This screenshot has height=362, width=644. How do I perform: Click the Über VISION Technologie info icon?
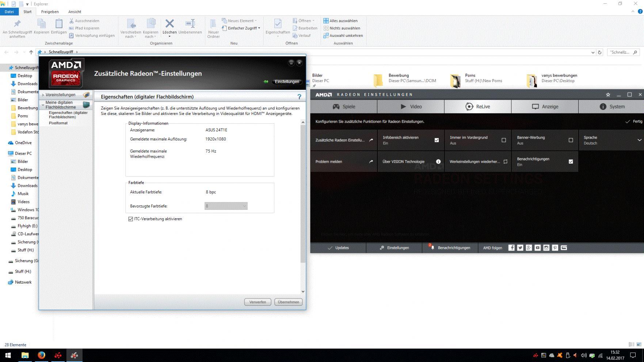[x=438, y=162]
